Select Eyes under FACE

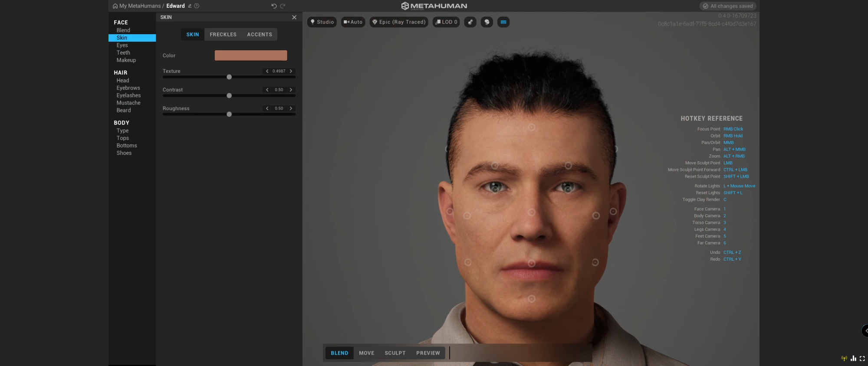pyautogui.click(x=122, y=45)
